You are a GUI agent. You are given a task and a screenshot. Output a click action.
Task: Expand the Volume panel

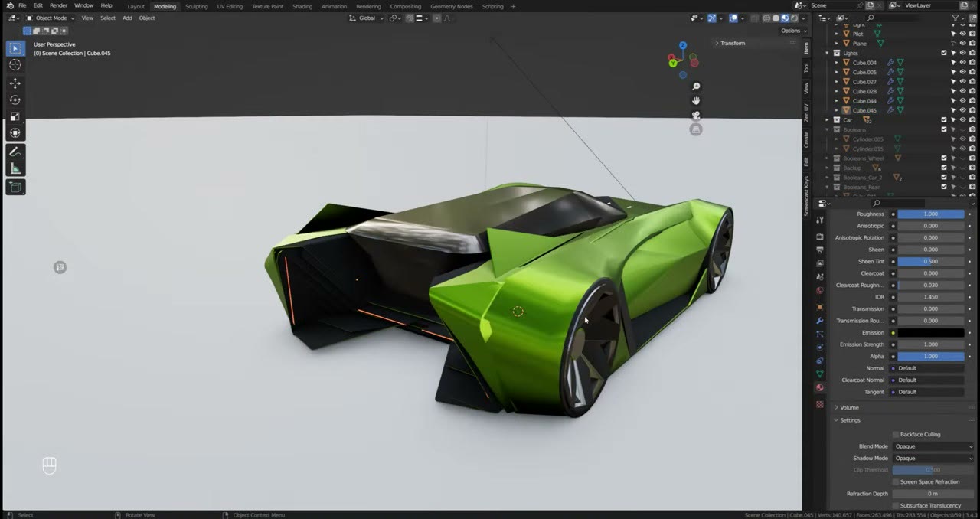pyautogui.click(x=849, y=408)
